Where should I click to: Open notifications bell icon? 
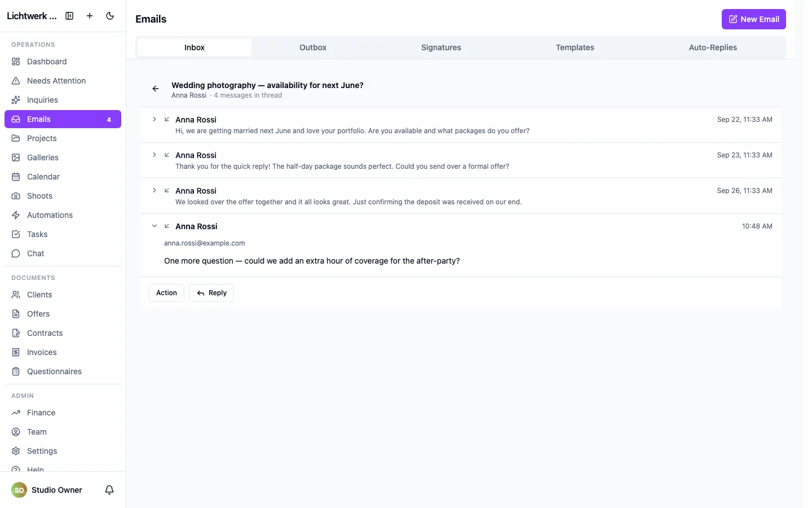click(109, 490)
